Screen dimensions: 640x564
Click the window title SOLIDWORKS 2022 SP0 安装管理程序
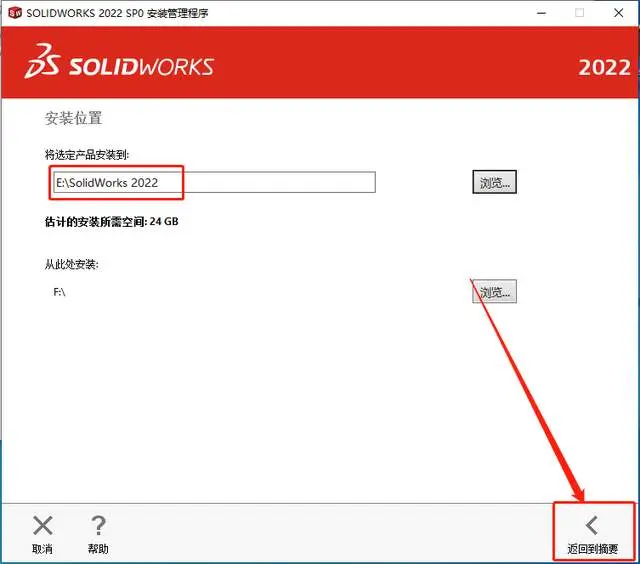(117, 13)
